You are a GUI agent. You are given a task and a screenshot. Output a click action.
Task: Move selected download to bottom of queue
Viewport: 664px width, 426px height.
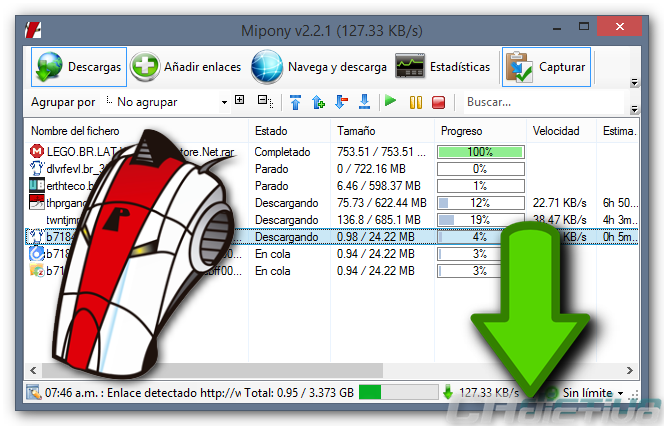(364, 102)
